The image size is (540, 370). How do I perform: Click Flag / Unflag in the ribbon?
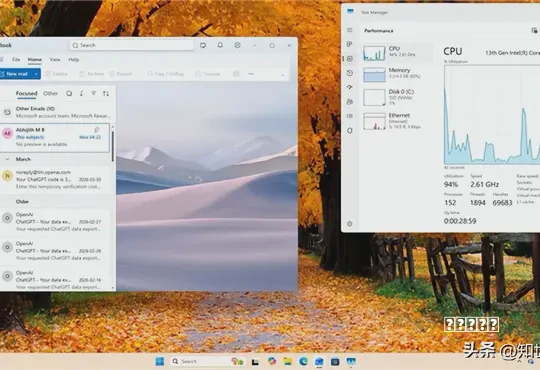coord(166,74)
